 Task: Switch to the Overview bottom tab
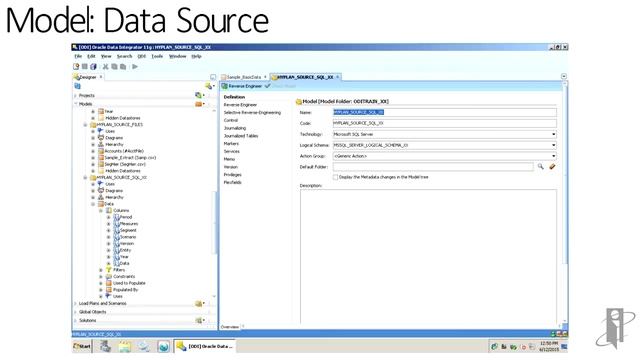(230, 327)
